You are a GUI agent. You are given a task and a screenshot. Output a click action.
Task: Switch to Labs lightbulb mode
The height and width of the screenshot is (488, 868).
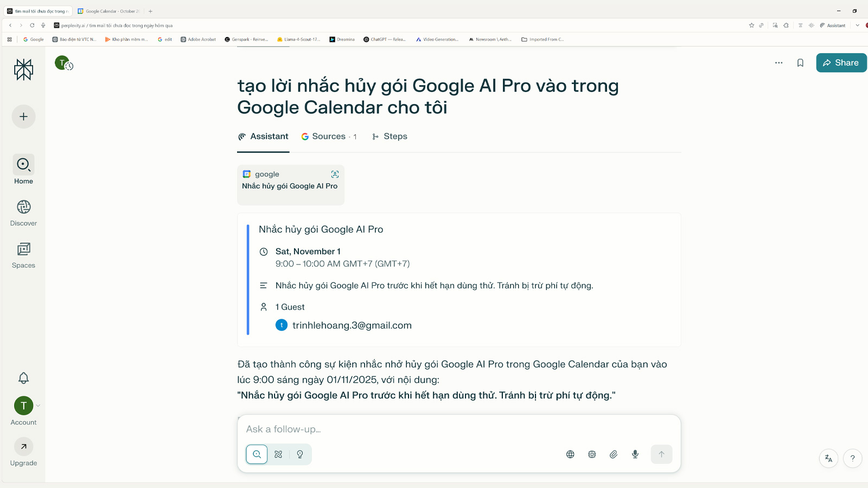(x=300, y=454)
